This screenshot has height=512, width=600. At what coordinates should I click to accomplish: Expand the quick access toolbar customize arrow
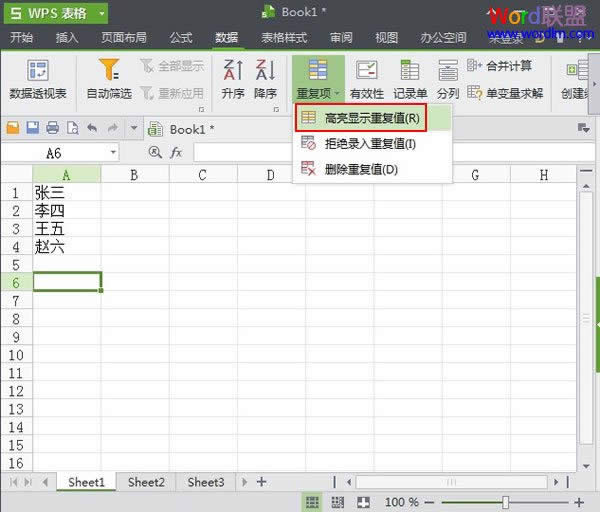point(134,128)
